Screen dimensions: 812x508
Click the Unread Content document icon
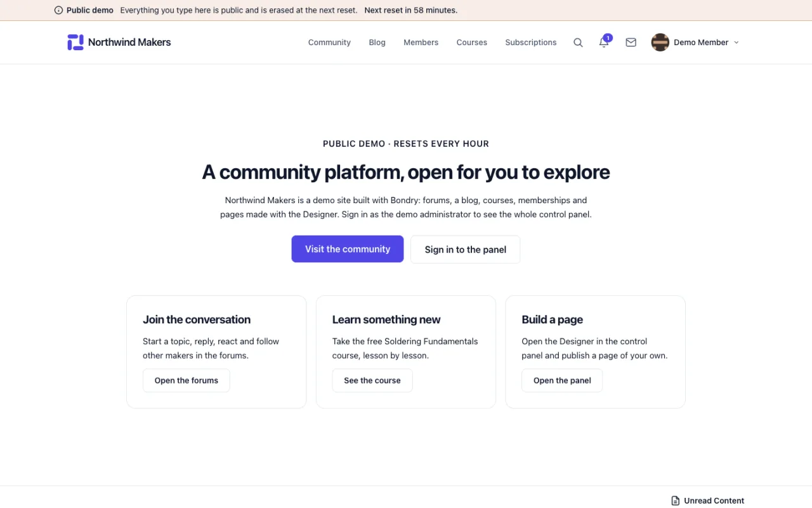[676, 500]
